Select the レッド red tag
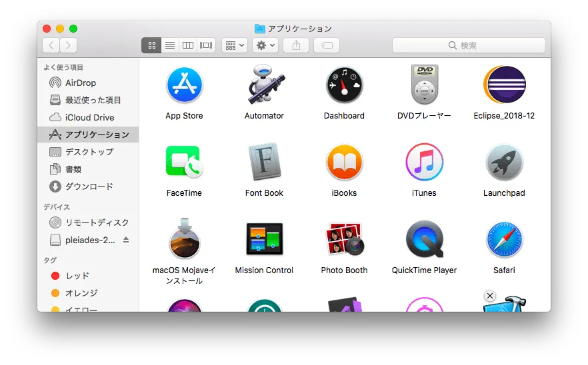 pyautogui.click(x=88, y=276)
